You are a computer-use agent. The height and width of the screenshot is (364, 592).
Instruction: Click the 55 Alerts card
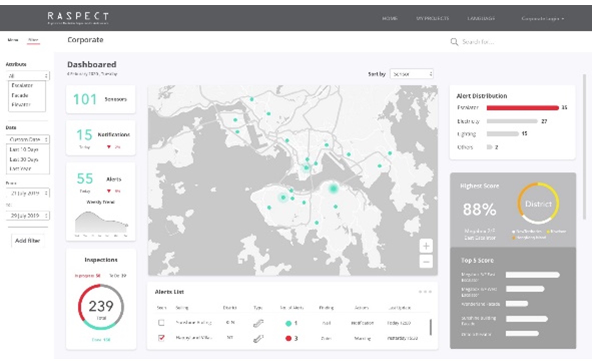pyautogui.click(x=101, y=202)
